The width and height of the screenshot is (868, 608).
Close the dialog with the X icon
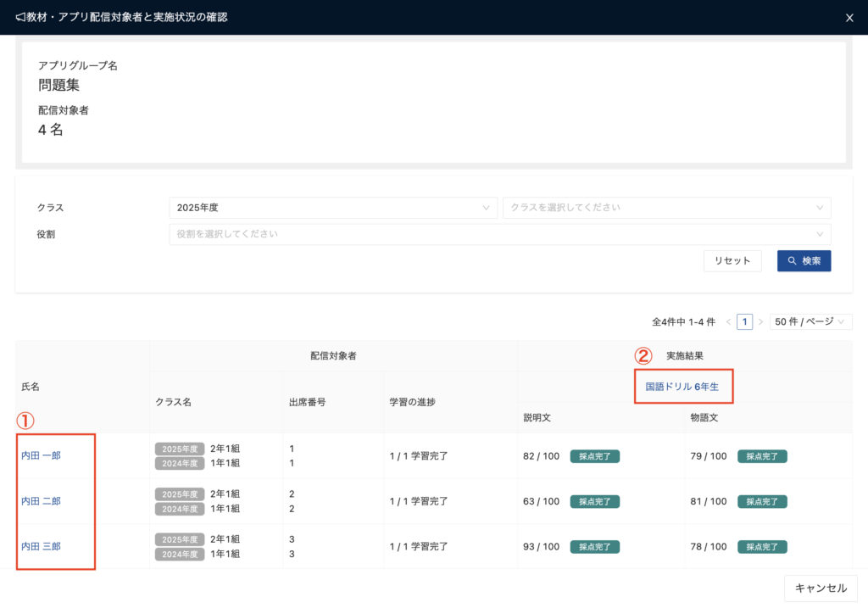click(849, 18)
